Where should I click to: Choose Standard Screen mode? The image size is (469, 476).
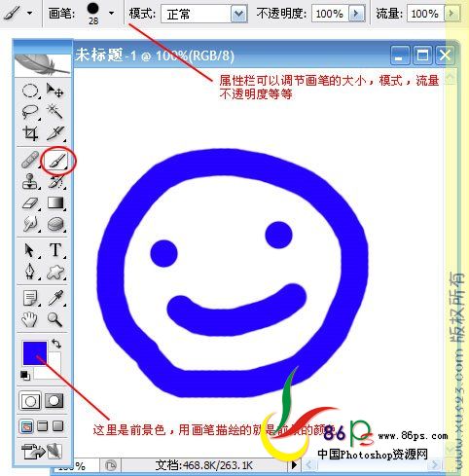click(x=26, y=426)
